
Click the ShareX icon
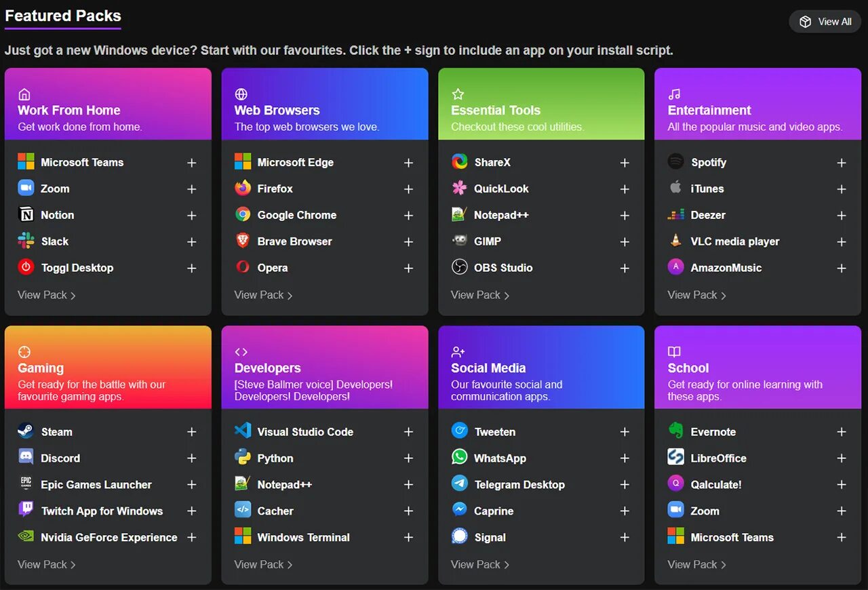click(459, 162)
